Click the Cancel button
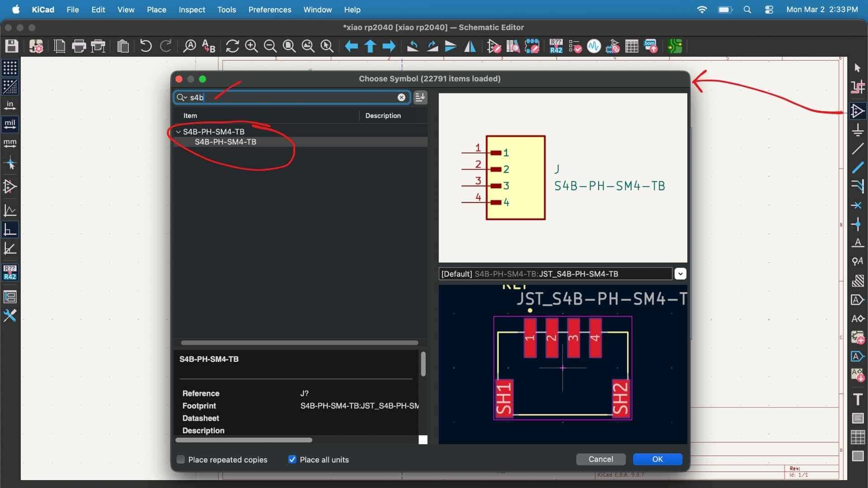Viewport: 868px width, 488px height. [600, 459]
